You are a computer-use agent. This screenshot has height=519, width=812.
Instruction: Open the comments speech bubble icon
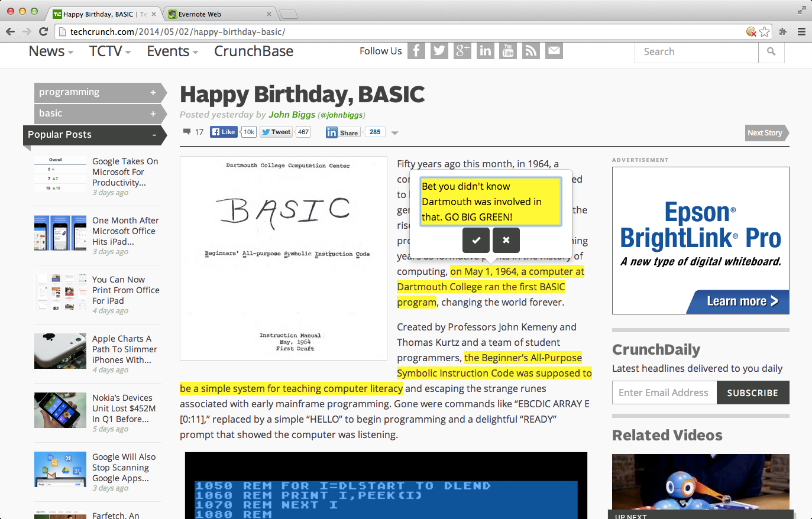pos(187,132)
